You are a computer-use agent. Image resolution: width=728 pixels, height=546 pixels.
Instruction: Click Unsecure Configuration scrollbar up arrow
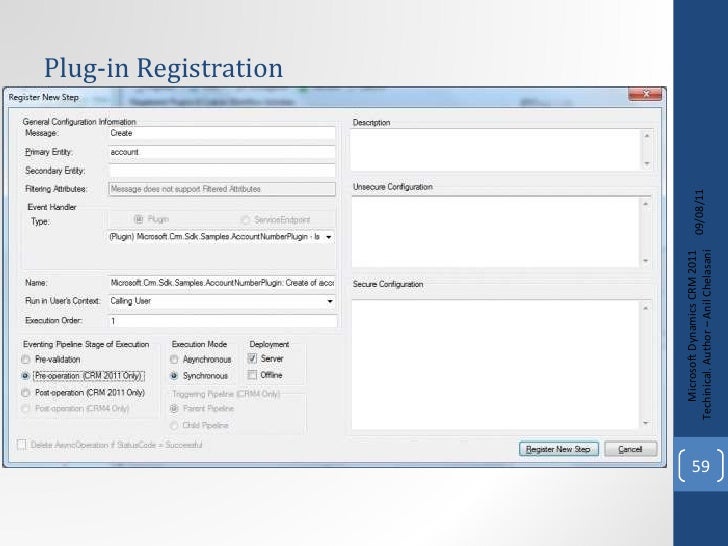click(x=645, y=204)
